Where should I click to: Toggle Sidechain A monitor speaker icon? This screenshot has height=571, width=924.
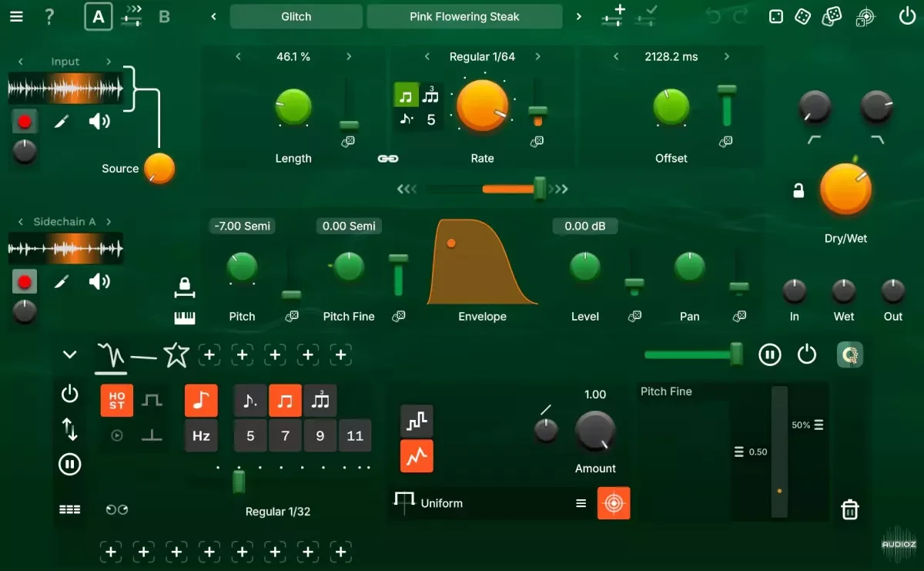tap(99, 281)
